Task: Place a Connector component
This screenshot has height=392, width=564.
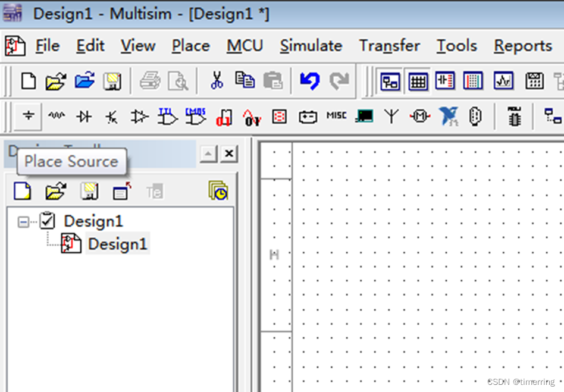Action: pos(475,117)
